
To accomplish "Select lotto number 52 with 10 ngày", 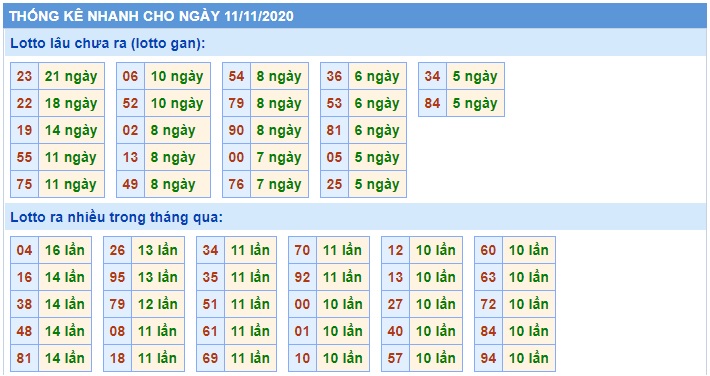I will tap(130, 103).
